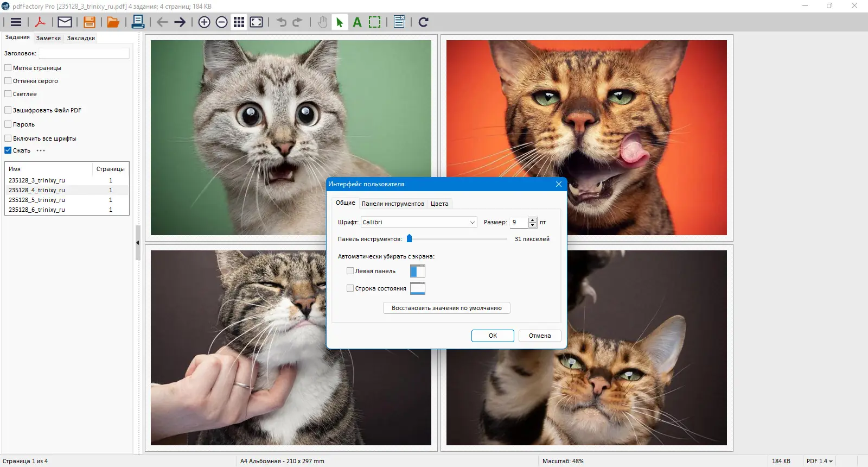The height and width of the screenshot is (467, 868).
Task: Enable the Оттенки серого checkbox
Action: tap(8, 81)
